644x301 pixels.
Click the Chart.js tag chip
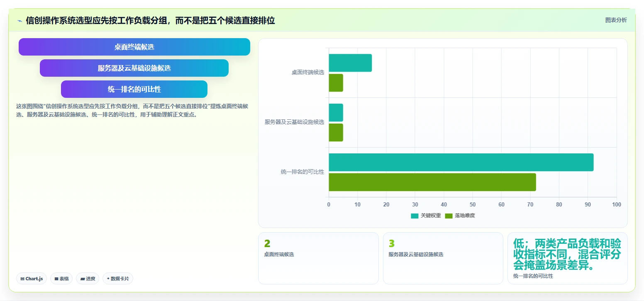pyautogui.click(x=32, y=279)
